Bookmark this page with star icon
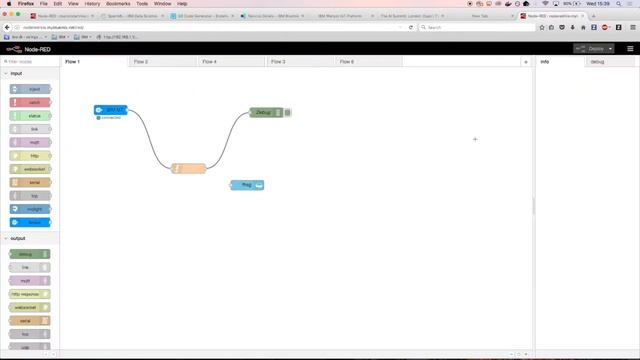 (542, 27)
